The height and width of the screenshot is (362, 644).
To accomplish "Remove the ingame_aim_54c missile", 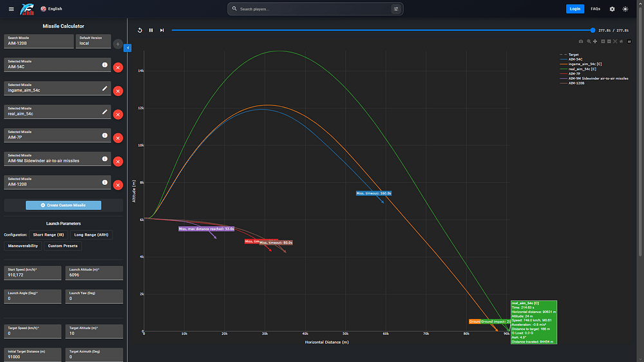I will point(118,91).
